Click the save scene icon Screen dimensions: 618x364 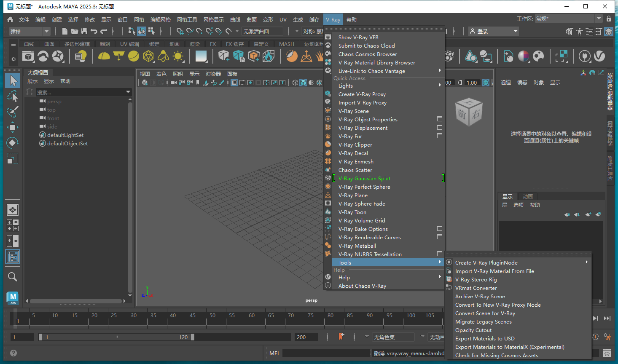tap(84, 31)
